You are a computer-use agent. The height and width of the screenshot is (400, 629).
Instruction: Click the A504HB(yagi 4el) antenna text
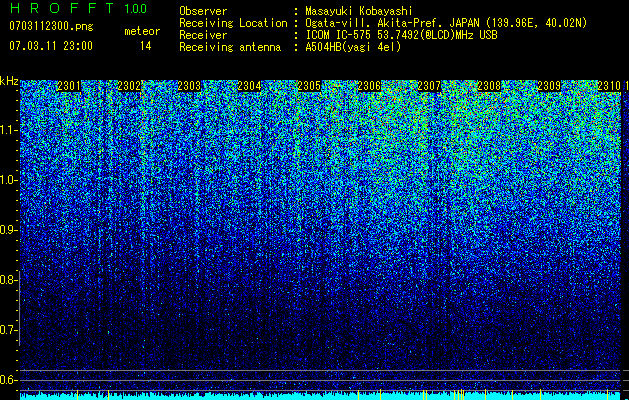coord(353,47)
